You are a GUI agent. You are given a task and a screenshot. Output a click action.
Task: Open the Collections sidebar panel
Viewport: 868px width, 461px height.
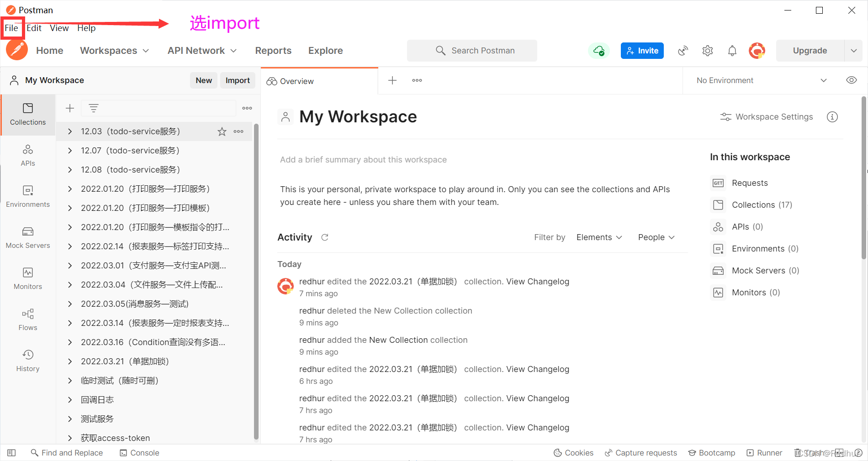[28, 115]
